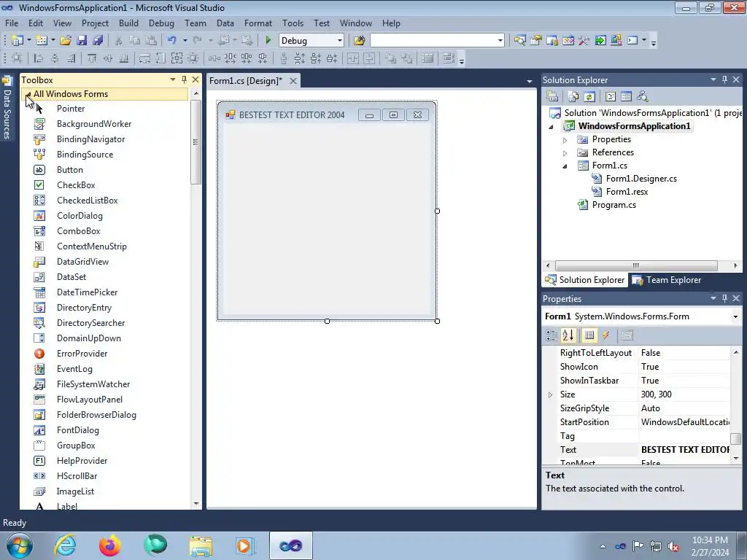Pin the Toolbox panel auto-hide

pos(185,79)
